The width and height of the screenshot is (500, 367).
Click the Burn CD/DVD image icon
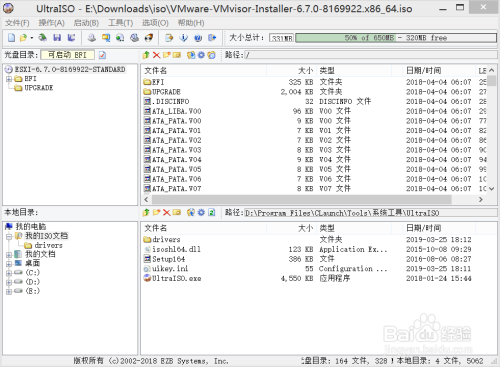coord(149,38)
